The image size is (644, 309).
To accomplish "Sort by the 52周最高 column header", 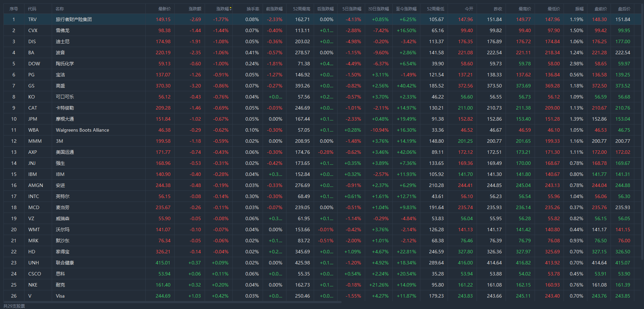I will 301,9.
